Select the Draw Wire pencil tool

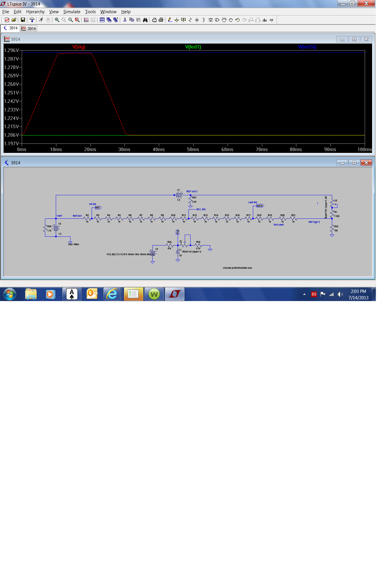170,20
